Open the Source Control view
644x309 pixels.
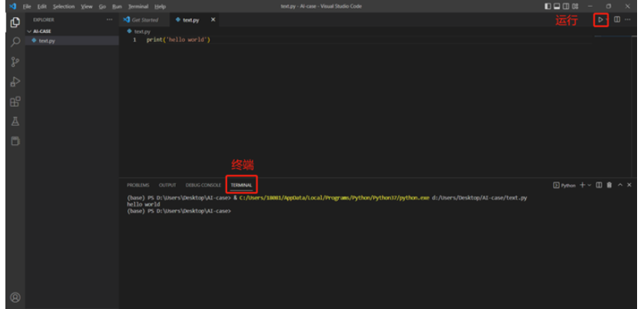(15, 62)
